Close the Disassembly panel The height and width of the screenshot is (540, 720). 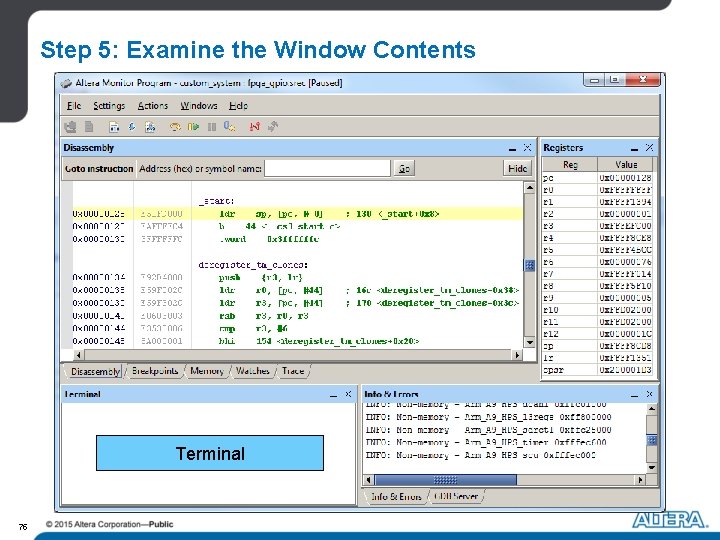tap(527, 147)
